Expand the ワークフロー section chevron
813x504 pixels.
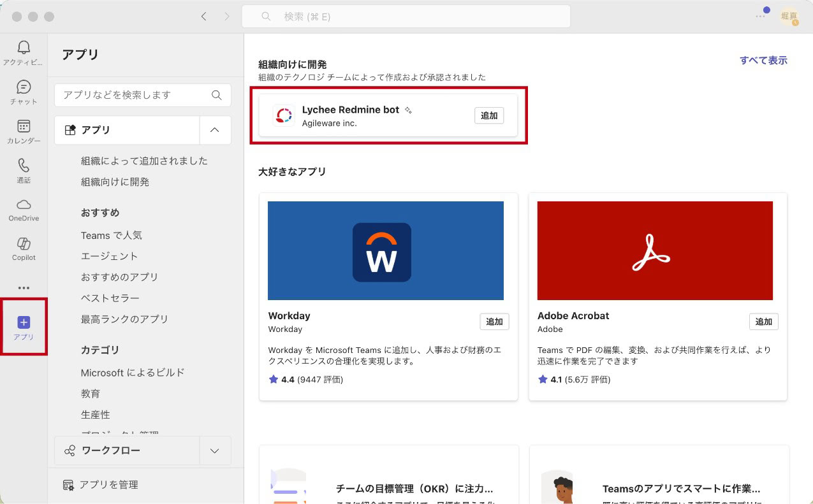coord(215,451)
